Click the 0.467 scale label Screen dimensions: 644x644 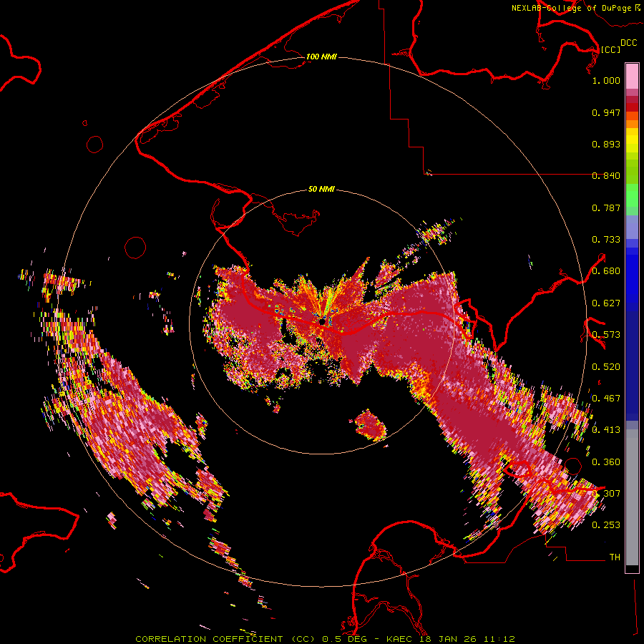pos(606,399)
